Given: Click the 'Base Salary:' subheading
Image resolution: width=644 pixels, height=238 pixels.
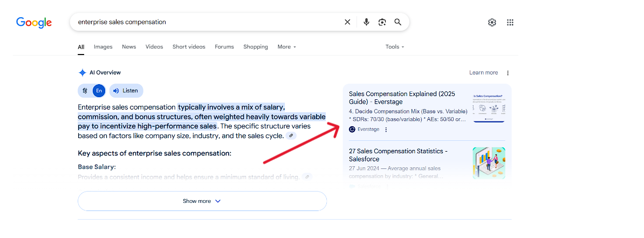Looking at the screenshot, I should click(x=97, y=167).
